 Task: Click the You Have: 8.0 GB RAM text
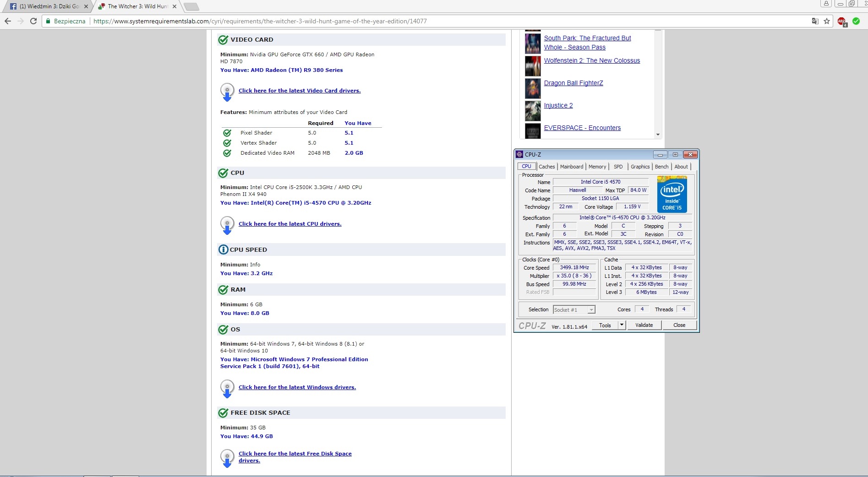coord(245,313)
